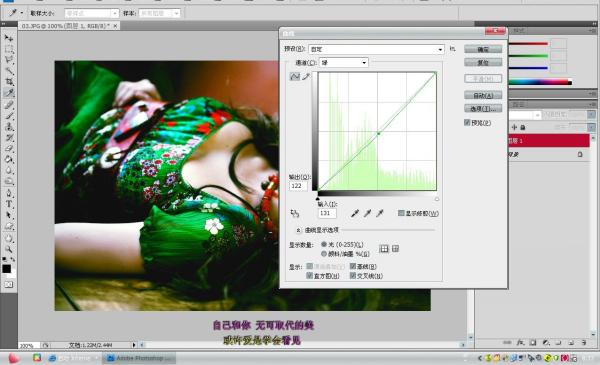Screen dimensions: 600x365
Task: Click the OK button in Curves dialog
Action: pyautogui.click(x=483, y=49)
